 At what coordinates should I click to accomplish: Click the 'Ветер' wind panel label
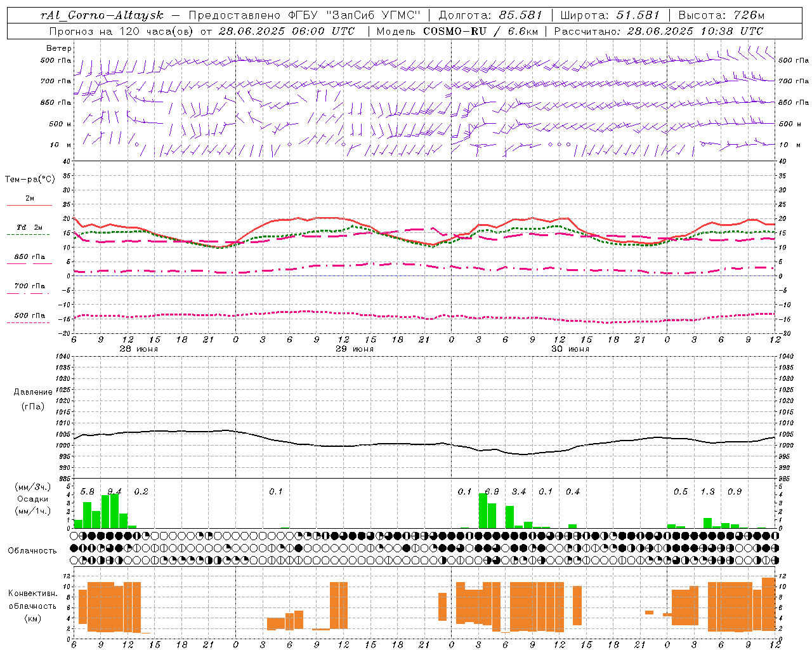(x=59, y=48)
